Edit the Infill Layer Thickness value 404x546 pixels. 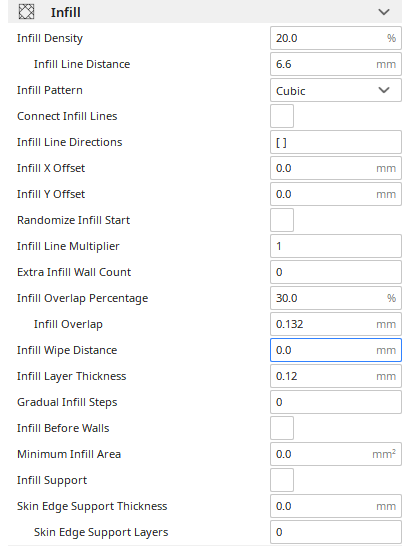[x=336, y=376]
